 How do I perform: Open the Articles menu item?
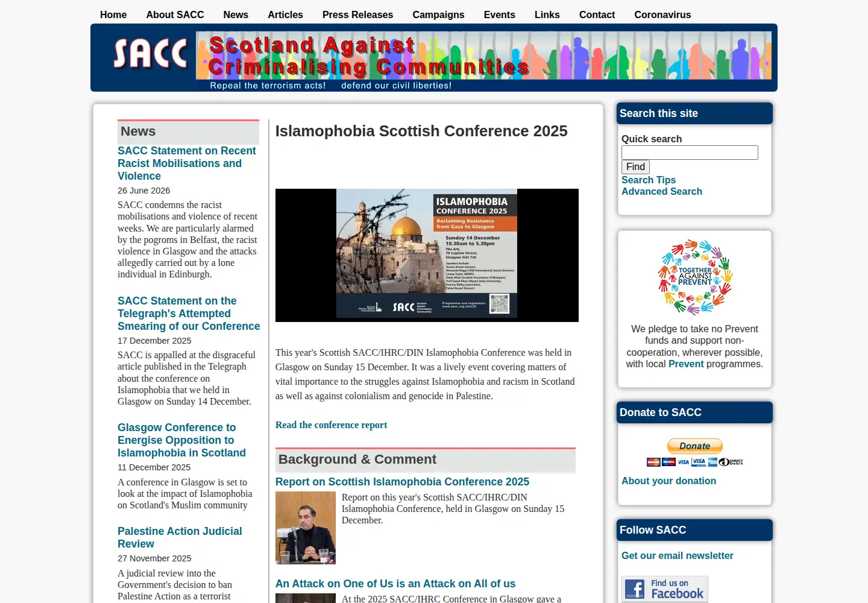(x=285, y=14)
